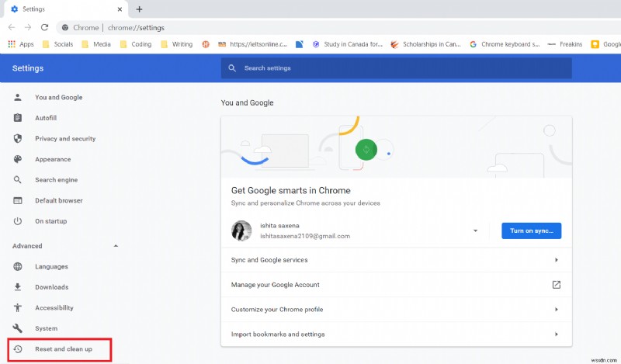Open a new tab with plus icon
This screenshot has height=364, width=621.
point(140,9)
